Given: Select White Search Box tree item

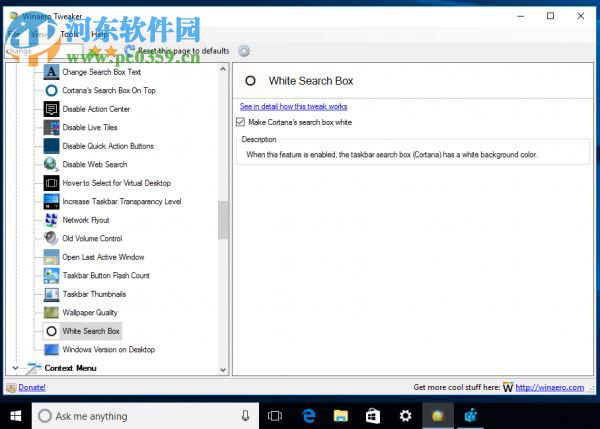Looking at the screenshot, I should tap(91, 331).
